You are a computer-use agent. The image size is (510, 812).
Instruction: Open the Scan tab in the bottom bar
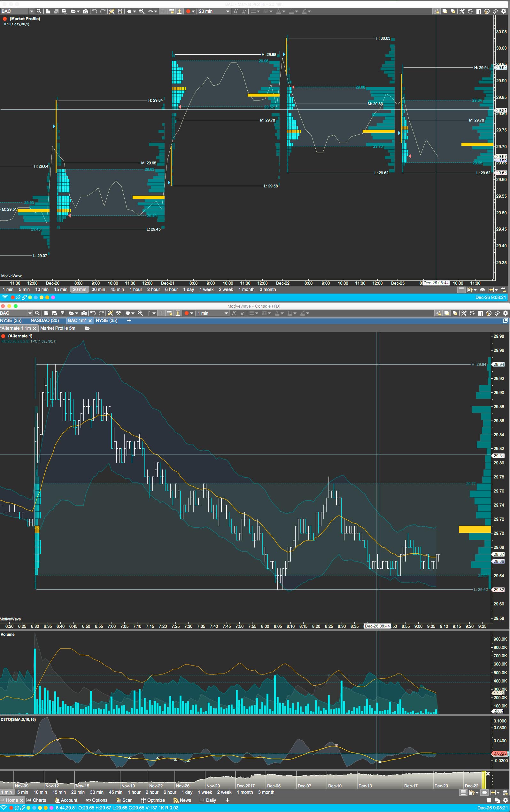point(124,800)
